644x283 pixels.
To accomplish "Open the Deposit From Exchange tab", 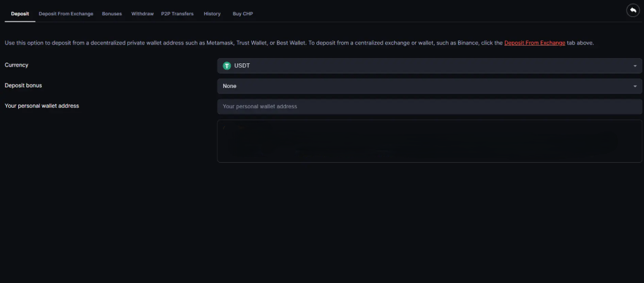I will 66,14.
